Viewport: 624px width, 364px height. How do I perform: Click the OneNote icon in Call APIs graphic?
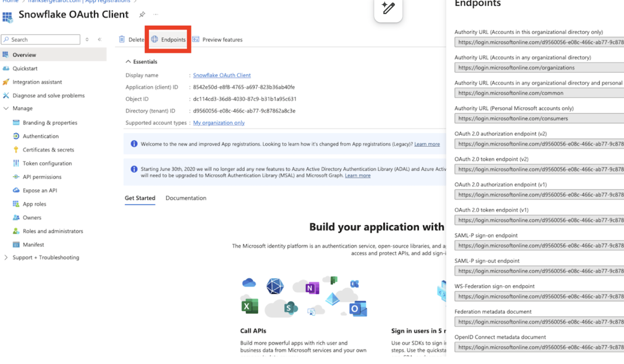[312, 288]
